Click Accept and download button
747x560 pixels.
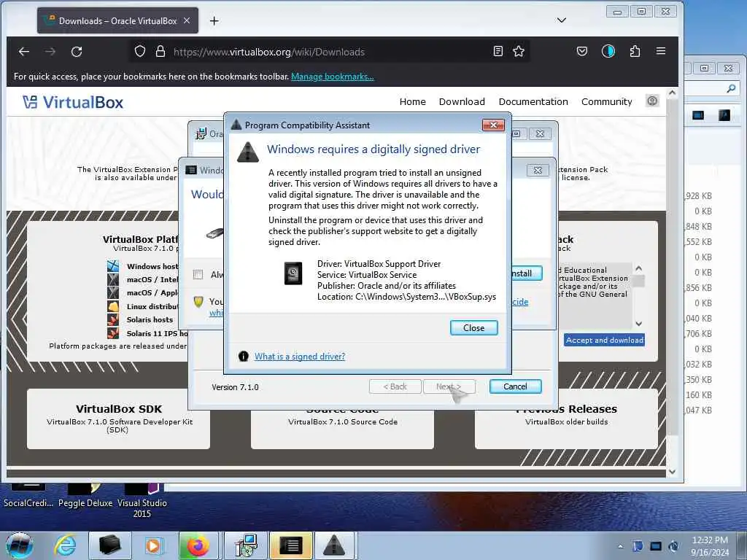605,340
